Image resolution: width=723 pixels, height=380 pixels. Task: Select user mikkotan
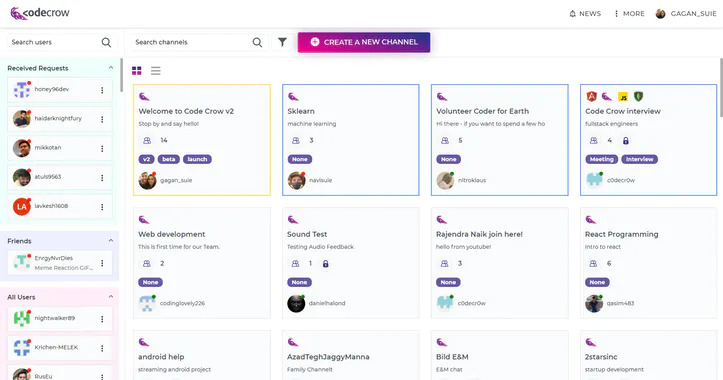60,148
